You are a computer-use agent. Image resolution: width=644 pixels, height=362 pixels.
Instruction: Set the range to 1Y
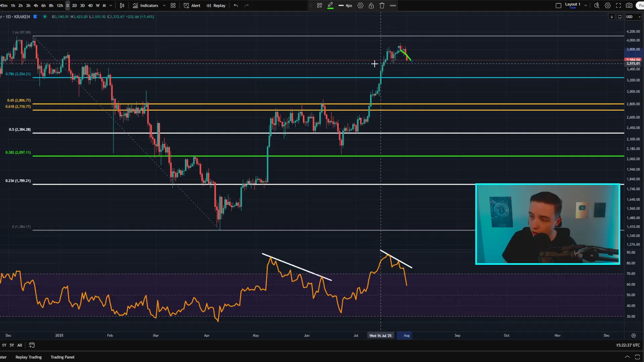(4, 345)
